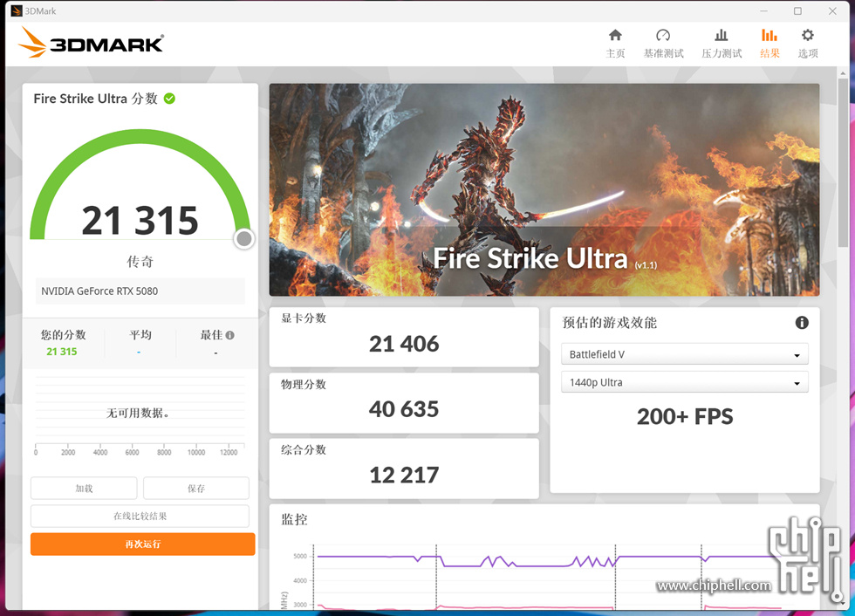Click the 平均 average column label

point(140,335)
